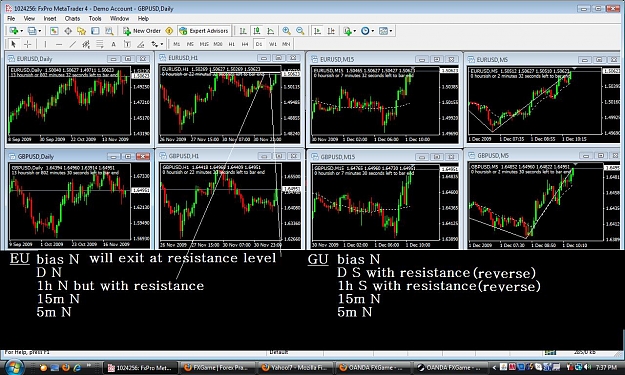Screen dimensions: 625x375
Task: Open the Insert menu
Action: 50,18
